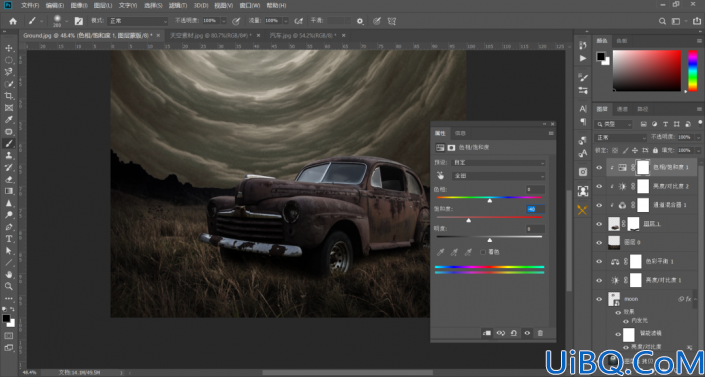
Task: Delete adjustment layer via trash icon
Action: (x=540, y=333)
